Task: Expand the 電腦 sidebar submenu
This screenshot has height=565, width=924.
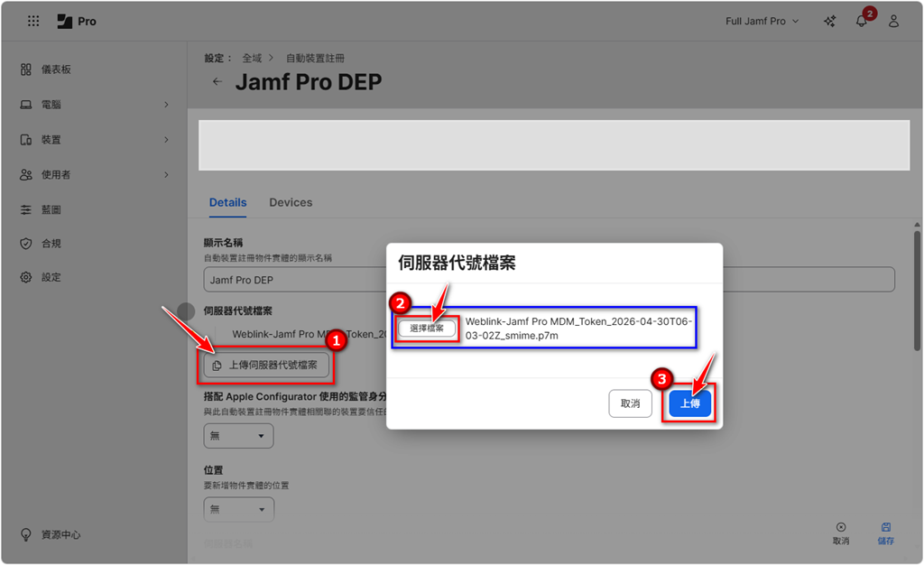Action: coord(166,105)
